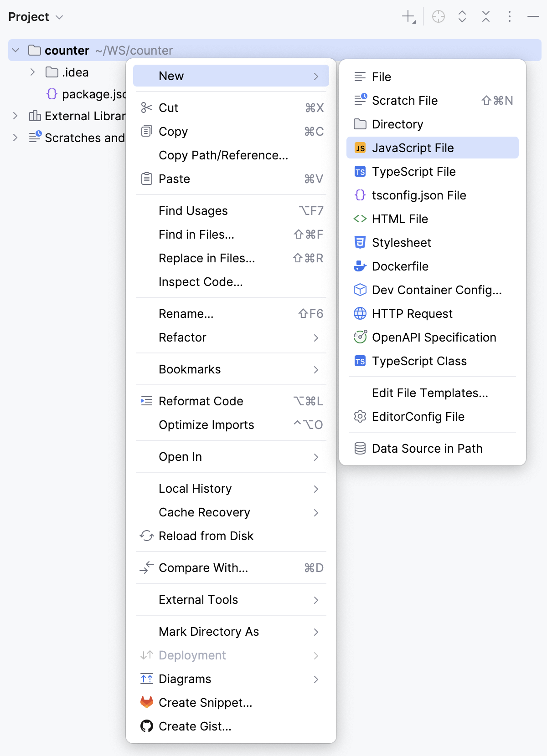Viewport: 547px width, 756px height.
Task: Select Find Usages menu item
Action: point(231,211)
